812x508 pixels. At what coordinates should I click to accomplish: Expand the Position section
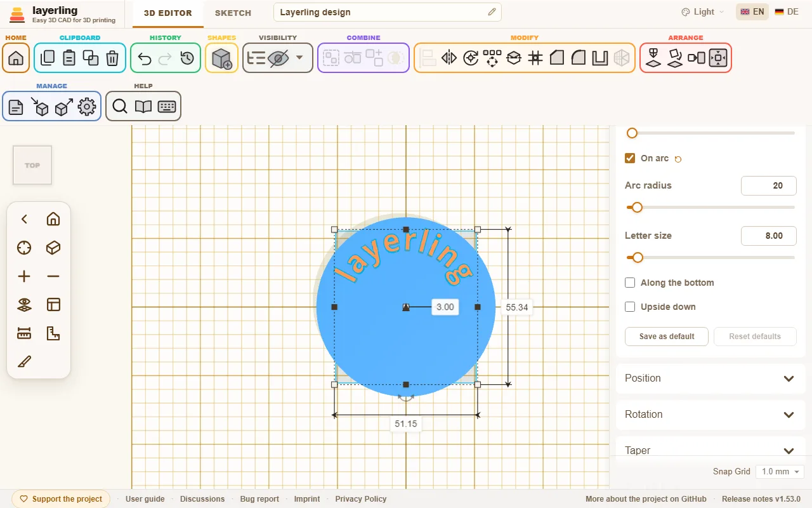click(710, 378)
